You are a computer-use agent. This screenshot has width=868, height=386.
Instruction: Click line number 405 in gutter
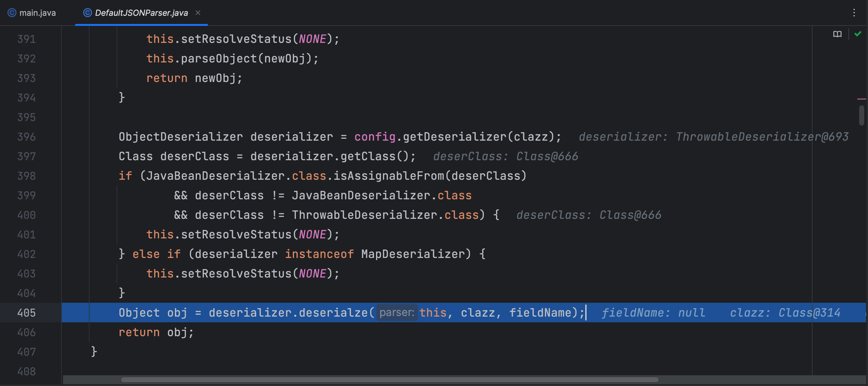coord(26,313)
